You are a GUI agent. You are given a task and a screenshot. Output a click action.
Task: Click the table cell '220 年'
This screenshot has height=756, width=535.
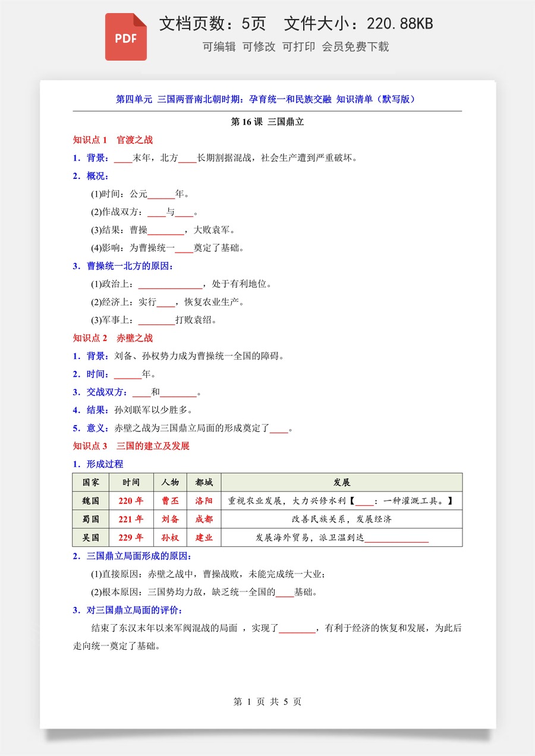tap(131, 501)
